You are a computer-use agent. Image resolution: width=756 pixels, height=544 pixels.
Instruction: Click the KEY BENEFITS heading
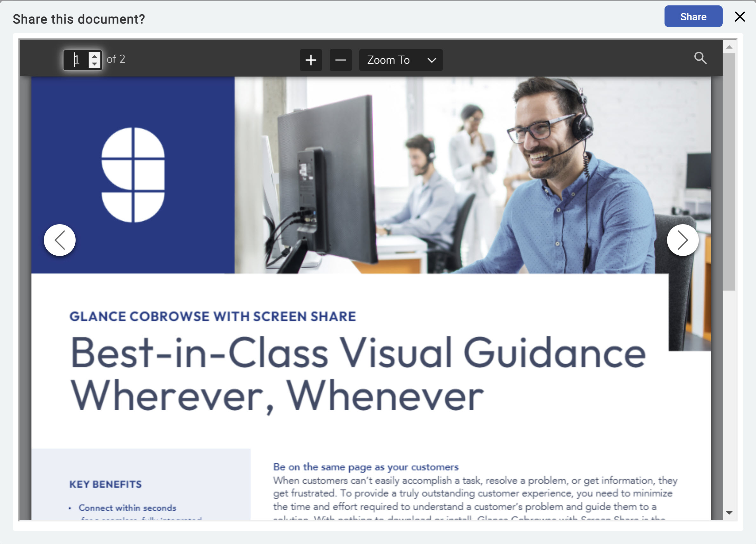(105, 484)
